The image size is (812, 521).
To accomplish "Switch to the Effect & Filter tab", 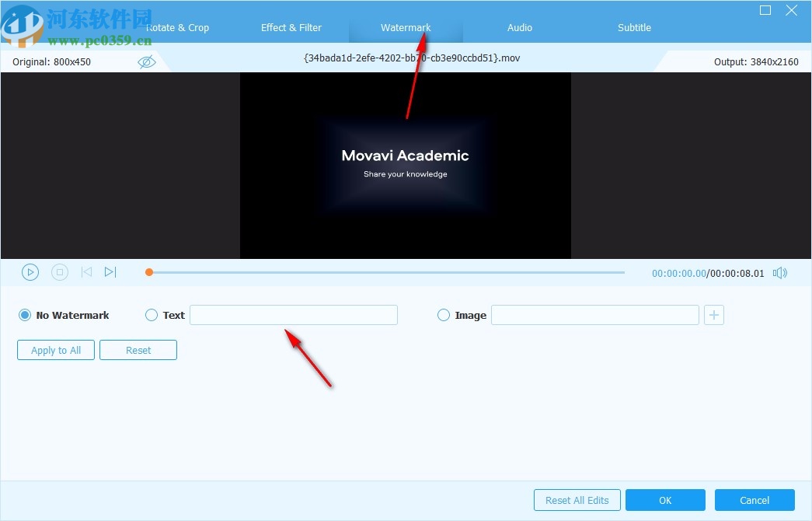I will [291, 28].
